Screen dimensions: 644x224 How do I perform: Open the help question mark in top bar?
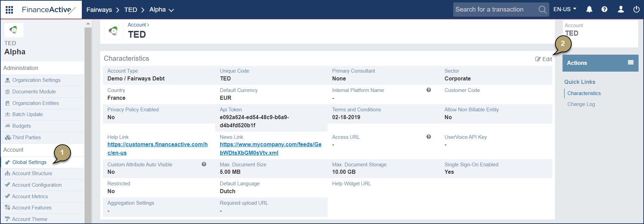(x=604, y=10)
